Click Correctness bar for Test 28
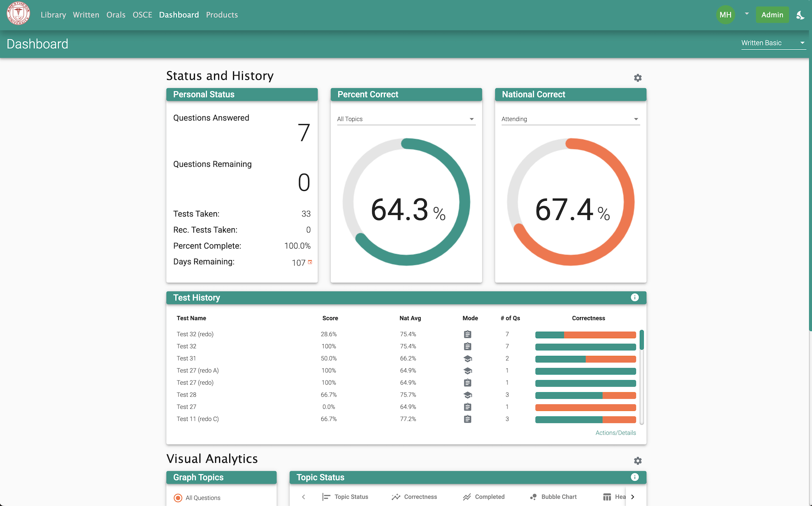 pyautogui.click(x=585, y=395)
